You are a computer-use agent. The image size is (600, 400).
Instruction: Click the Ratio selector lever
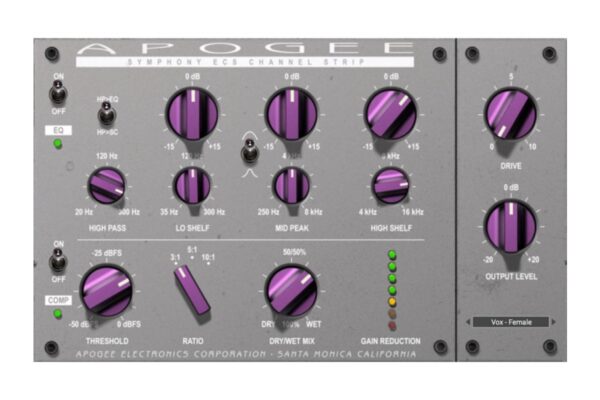coord(192,292)
